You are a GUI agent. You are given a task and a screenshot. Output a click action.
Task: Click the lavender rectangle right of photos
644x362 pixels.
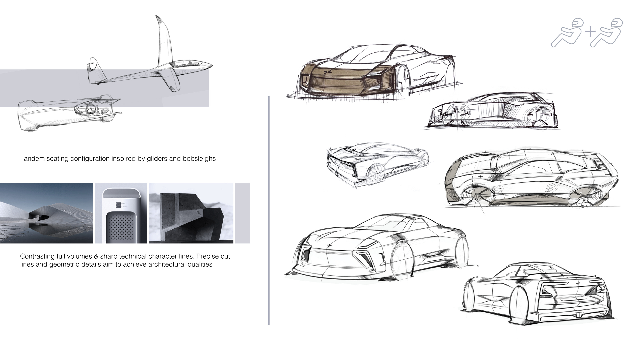point(243,213)
